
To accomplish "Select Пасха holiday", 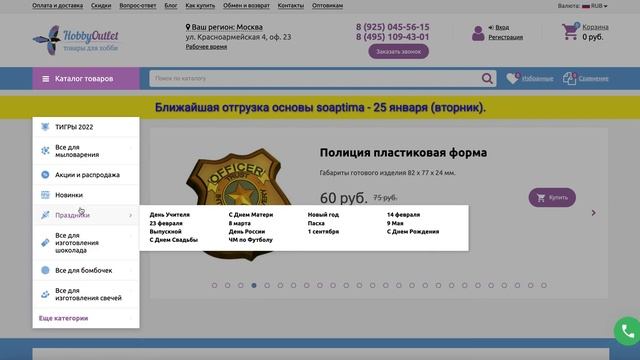I will tap(316, 223).
